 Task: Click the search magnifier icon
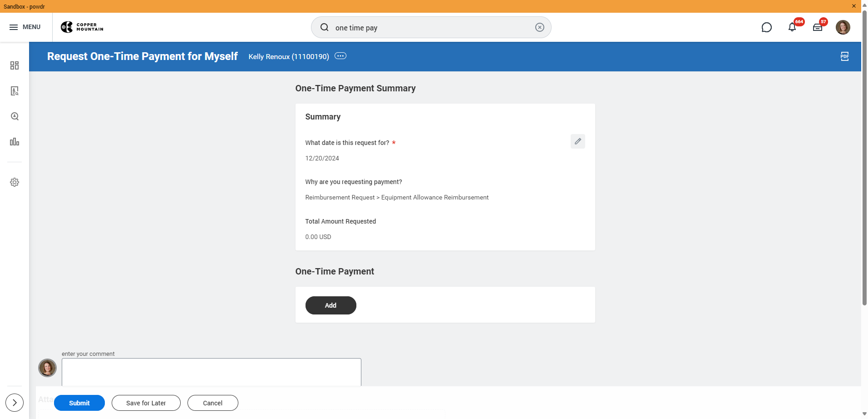pyautogui.click(x=324, y=27)
